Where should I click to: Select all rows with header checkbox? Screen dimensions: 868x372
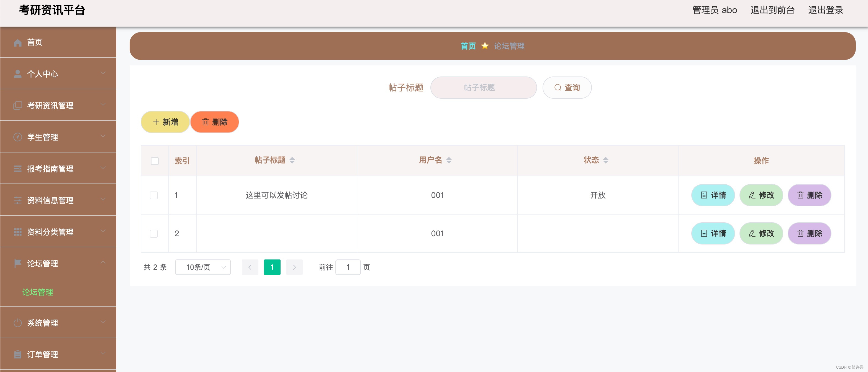[x=155, y=161]
